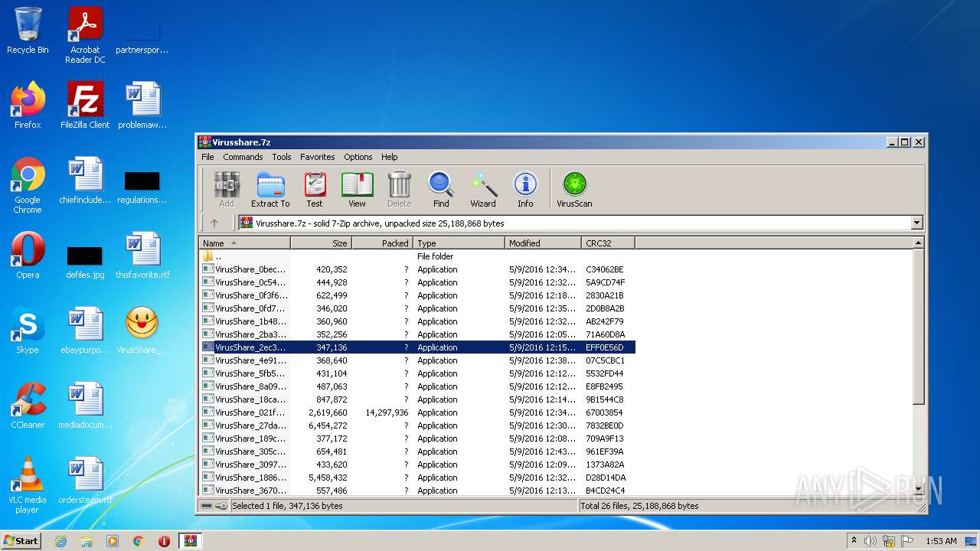Click the taskbar clock showing 1:53 AM

pos(941,541)
